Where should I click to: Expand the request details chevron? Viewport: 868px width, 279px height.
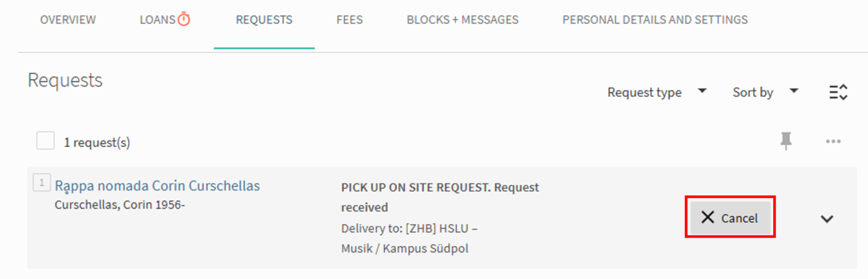coord(827,218)
